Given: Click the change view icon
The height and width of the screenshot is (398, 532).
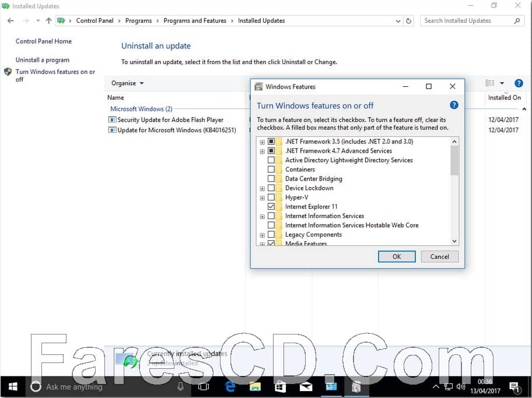Looking at the screenshot, I should pos(489,83).
